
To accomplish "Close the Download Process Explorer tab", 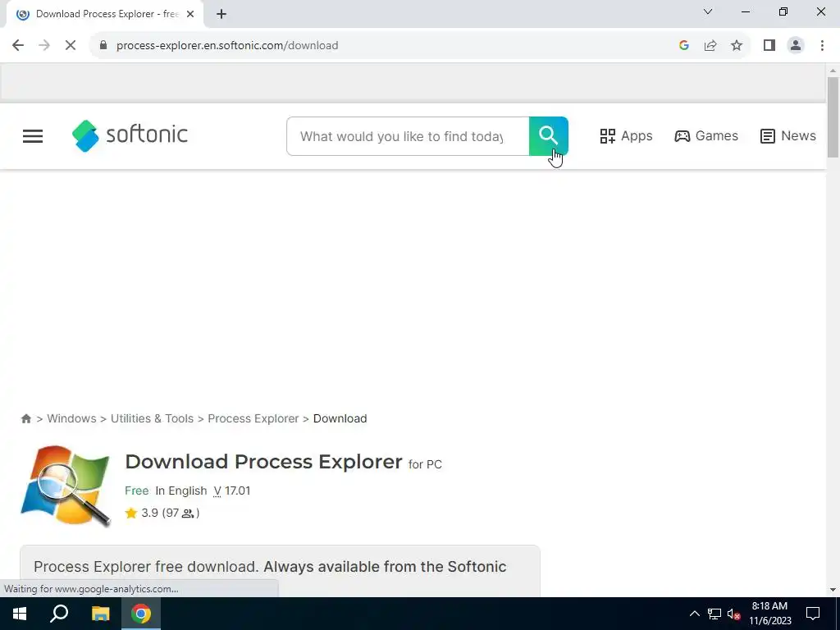I will pos(190,14).
